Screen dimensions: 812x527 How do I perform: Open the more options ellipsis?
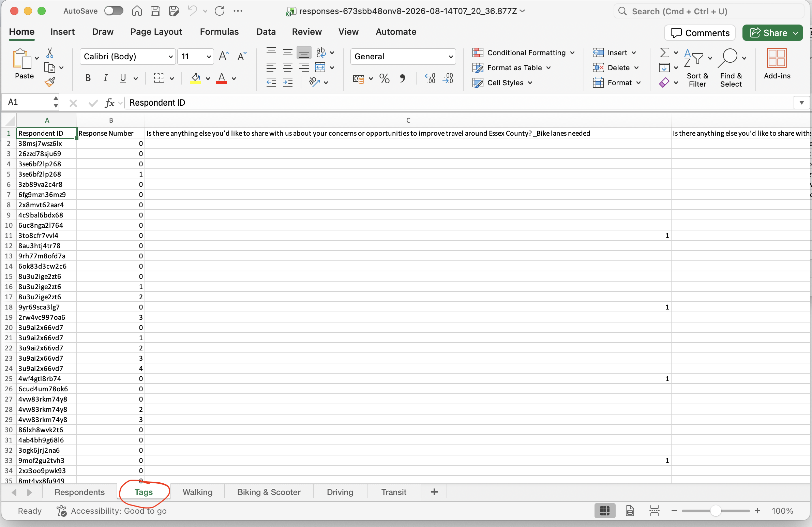tap(238, 11)
